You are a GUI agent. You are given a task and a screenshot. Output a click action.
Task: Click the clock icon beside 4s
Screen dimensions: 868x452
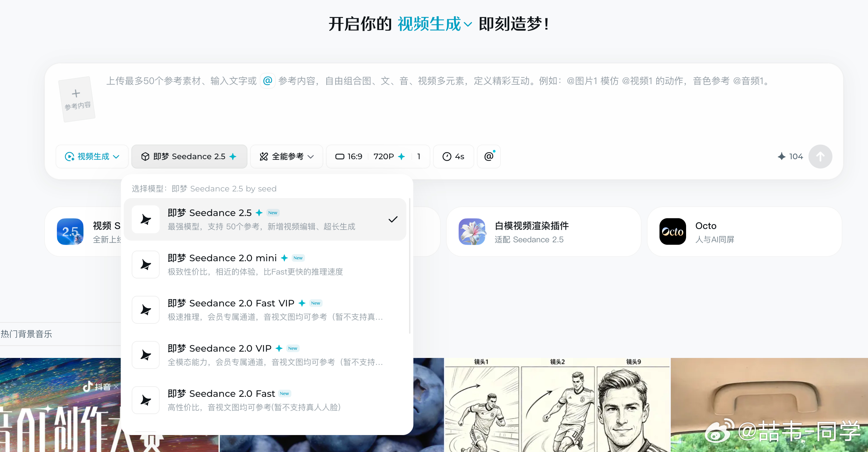click(447, 157)
